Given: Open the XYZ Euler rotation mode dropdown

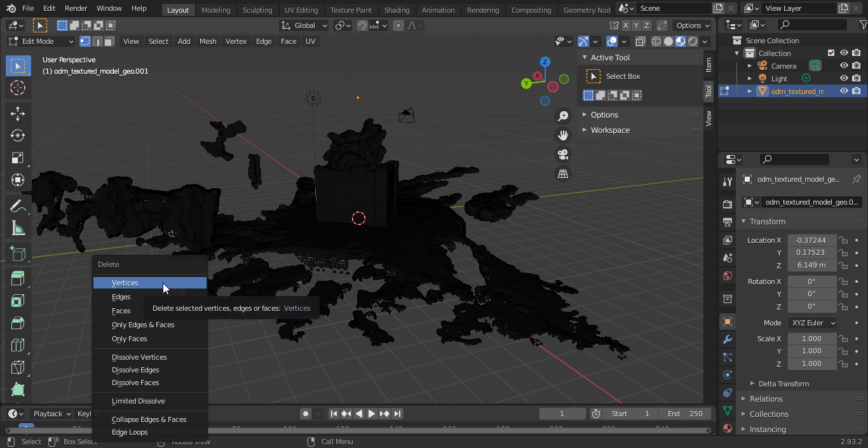Looking at the screenshot, I should 812,323.
